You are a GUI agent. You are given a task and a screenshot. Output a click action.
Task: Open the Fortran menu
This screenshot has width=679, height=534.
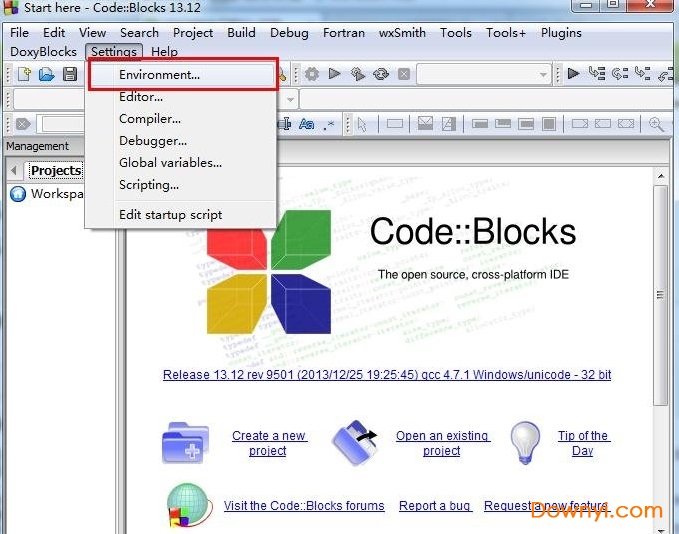(x=344, y=33)
